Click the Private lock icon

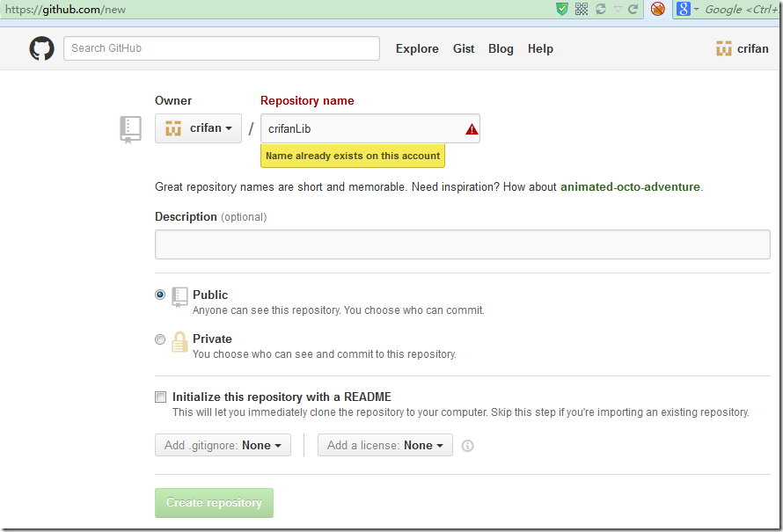click(179, 342)
